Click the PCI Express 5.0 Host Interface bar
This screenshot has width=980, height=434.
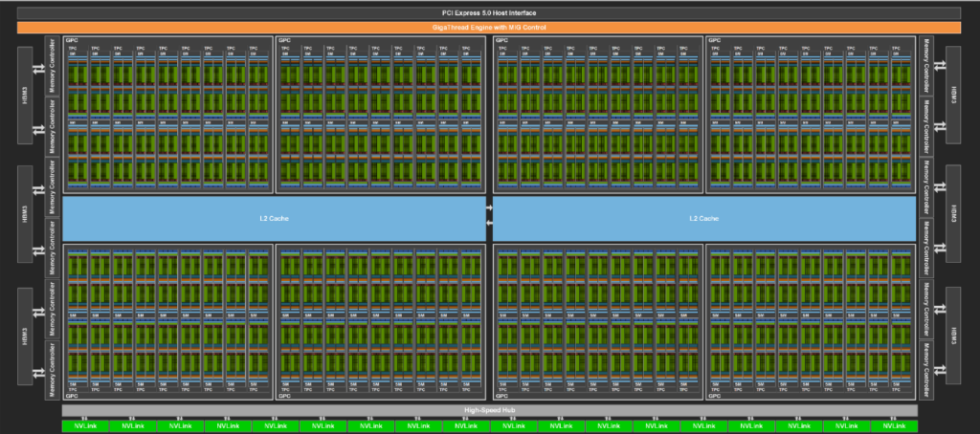[489, 13]
